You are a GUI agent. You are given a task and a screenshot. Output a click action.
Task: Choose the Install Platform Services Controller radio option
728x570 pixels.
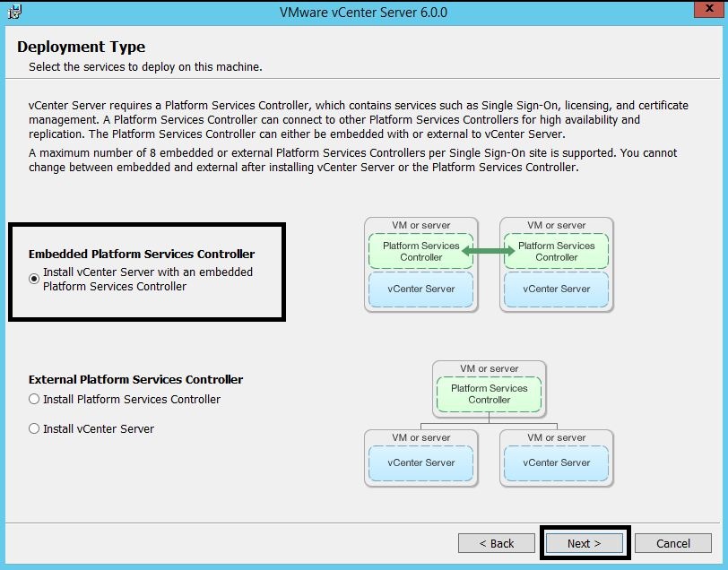tap(34, 400)
